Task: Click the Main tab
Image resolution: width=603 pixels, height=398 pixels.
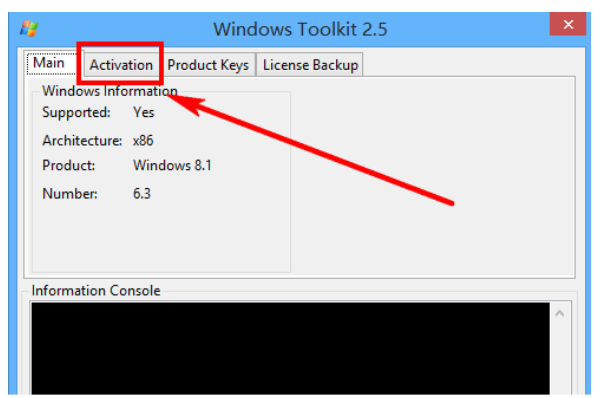Action: pos(51,63)
